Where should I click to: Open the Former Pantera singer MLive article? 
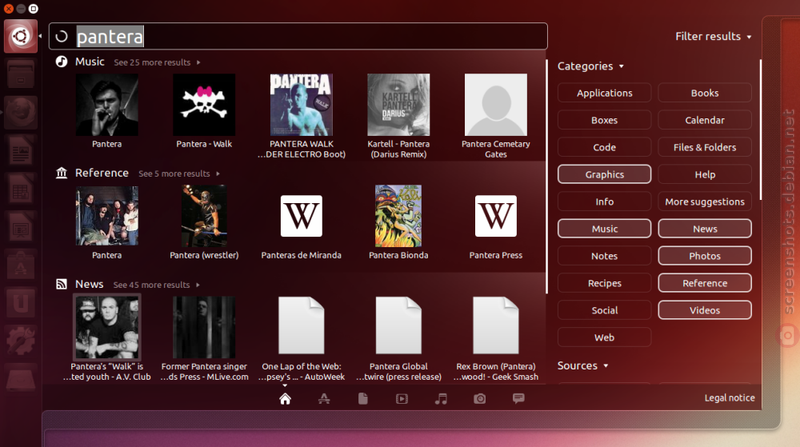point(204,327)
